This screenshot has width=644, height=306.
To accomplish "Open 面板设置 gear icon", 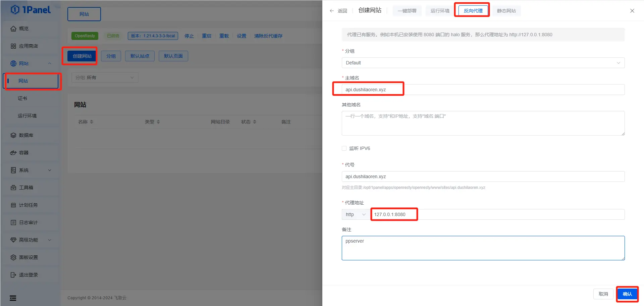I will tap(13, 257).
